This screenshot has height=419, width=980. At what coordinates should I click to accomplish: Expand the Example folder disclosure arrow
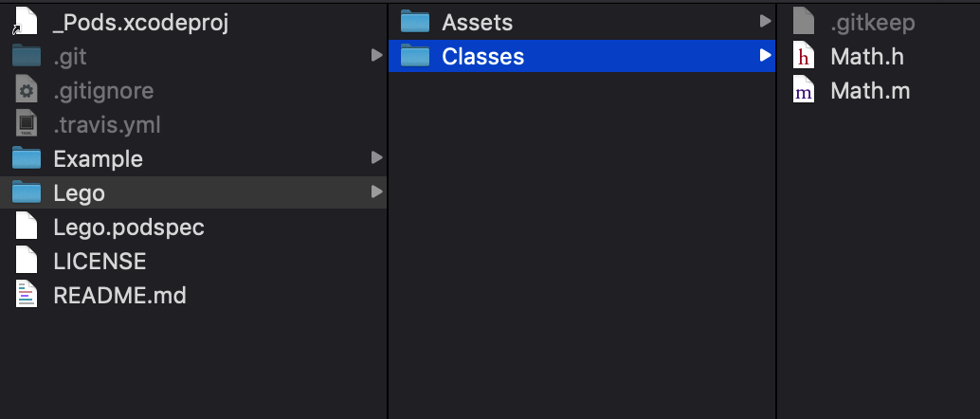[x=376, y=157]
